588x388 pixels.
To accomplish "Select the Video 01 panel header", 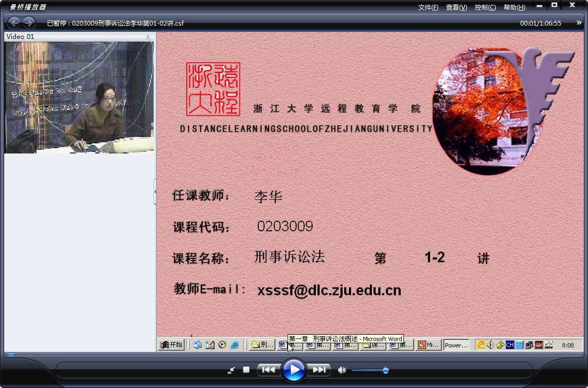I will pos(79,37).
